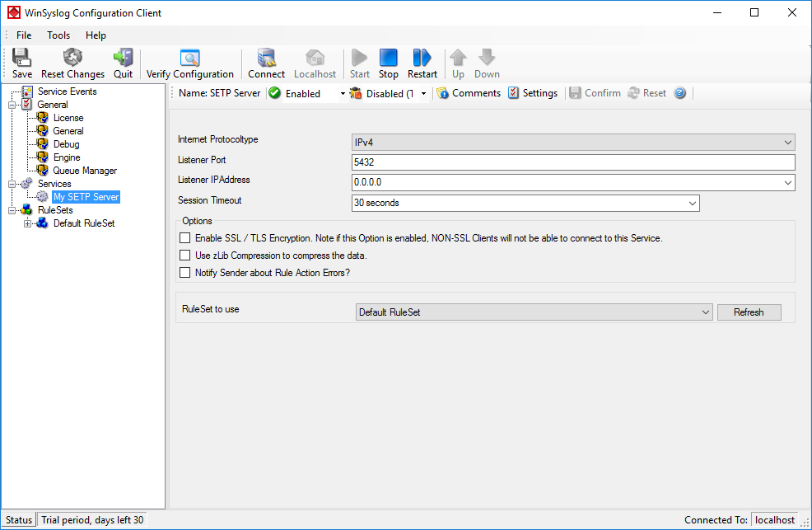812x530 pixels.
Task: Click the Reset Changes toolbar icon
Action: 72,58
